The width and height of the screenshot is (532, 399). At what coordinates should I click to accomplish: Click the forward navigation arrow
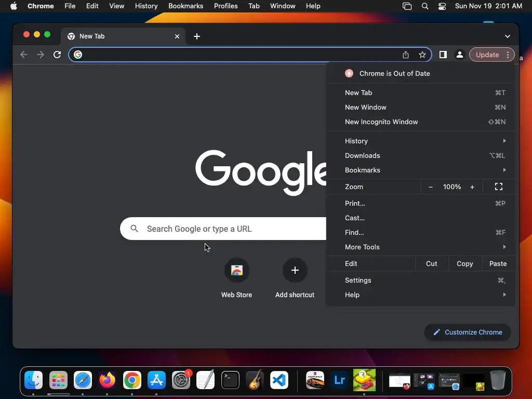pyautogui.click(x=41, y=55)
